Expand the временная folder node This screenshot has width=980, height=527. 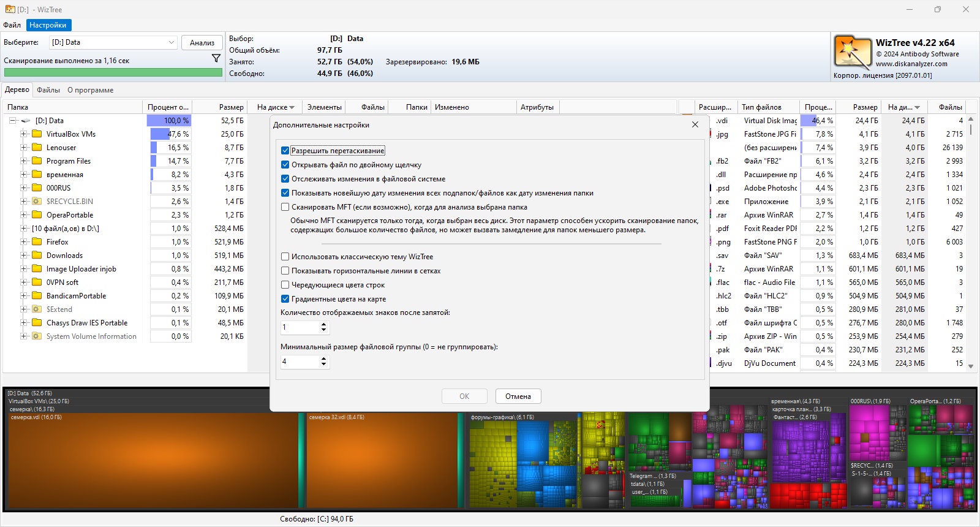coord(23,174)
